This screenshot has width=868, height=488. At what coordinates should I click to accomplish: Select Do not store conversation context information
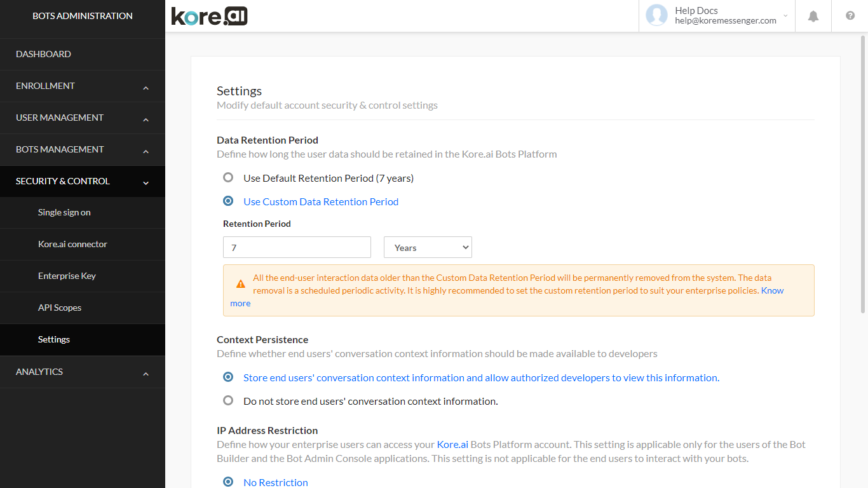tap(228, 400)
